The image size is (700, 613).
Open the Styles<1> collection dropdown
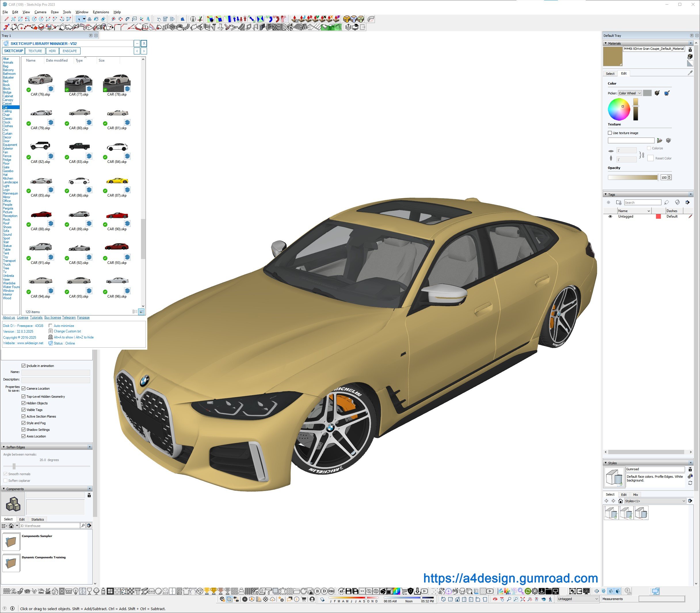coord(655,501)
